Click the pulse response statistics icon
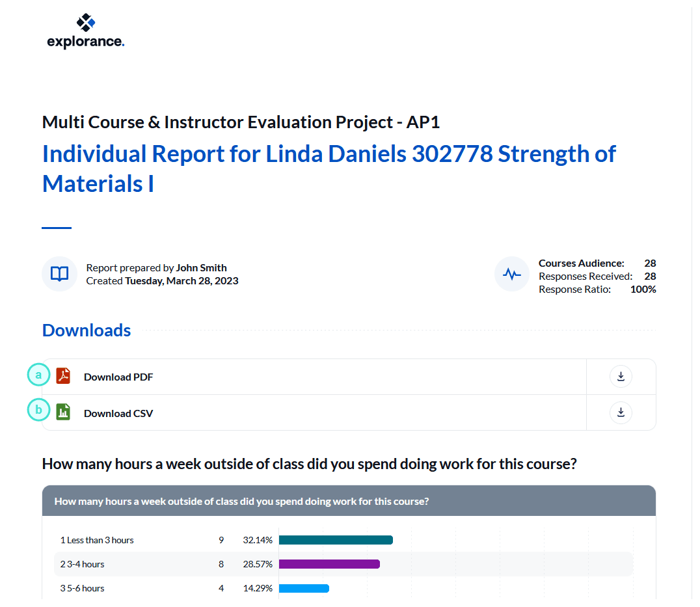Image resolution: width=700 pixels, height=607 pixels. (x=512, y=274)
